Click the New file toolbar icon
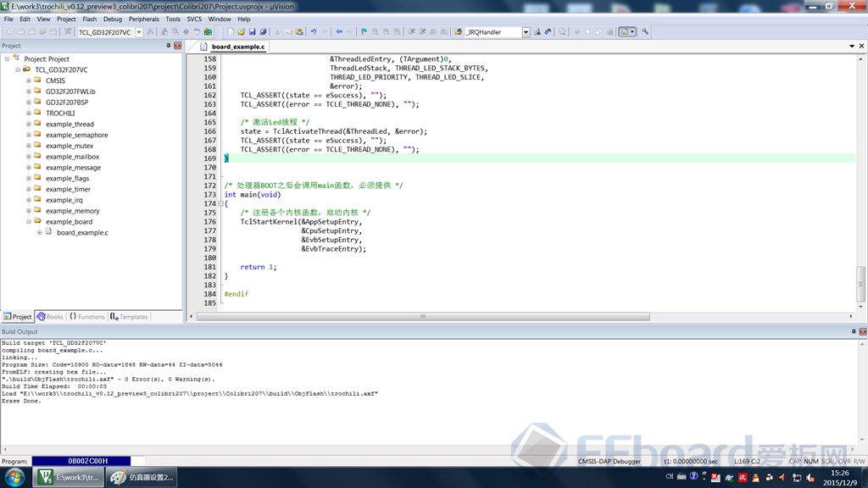The width and height of the screenshot is (868, 488). 231,32
